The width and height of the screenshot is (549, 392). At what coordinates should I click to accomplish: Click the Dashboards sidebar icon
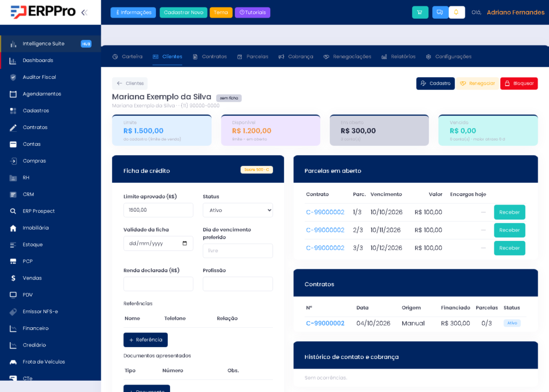pos(13,61)
